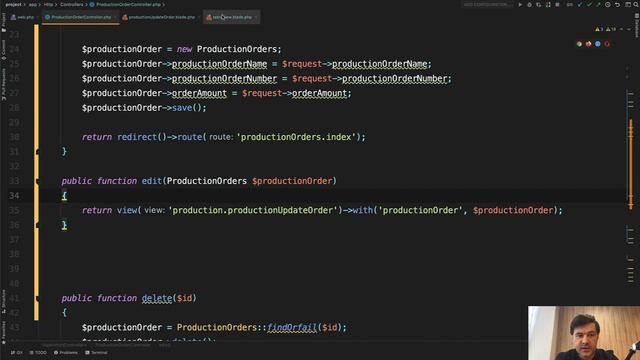This screenshot has height=360, width=640.
Task: Click 'project' in the breadcrumb path
Action: 13,4
